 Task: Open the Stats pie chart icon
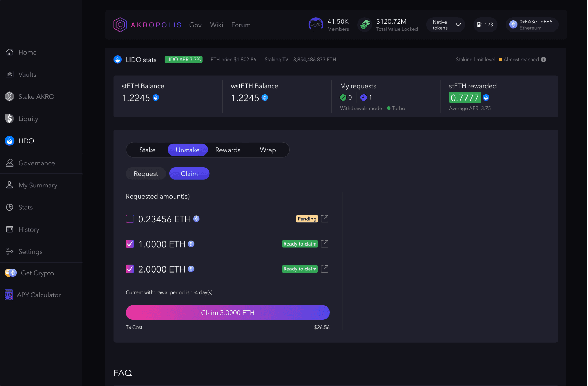pos(9,207)
